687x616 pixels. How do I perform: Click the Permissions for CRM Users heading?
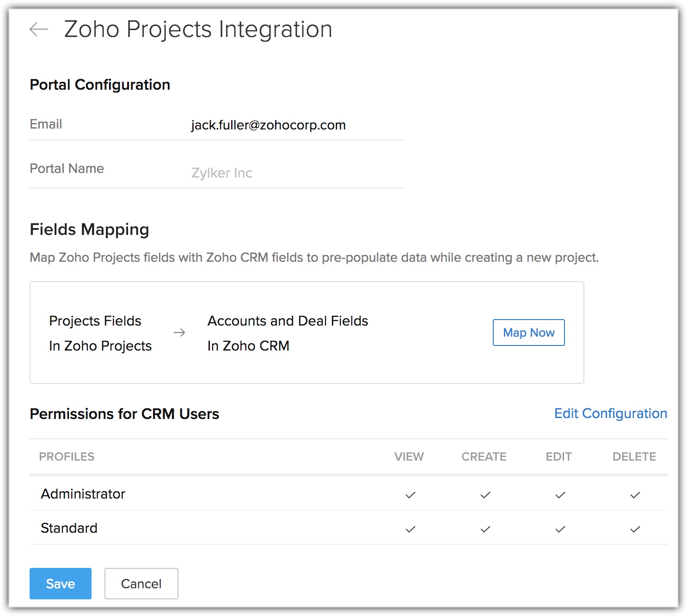124,414
